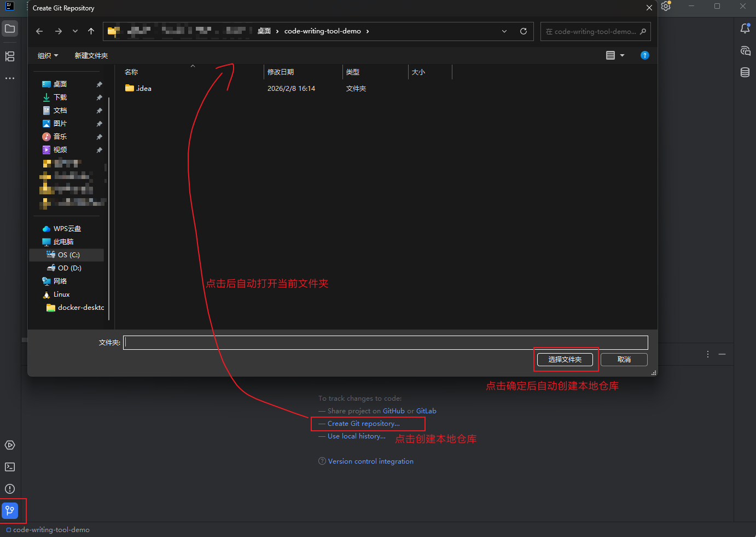Open the AI Assistant swirl icon
The image size is (756, 537).
[745, 50]
